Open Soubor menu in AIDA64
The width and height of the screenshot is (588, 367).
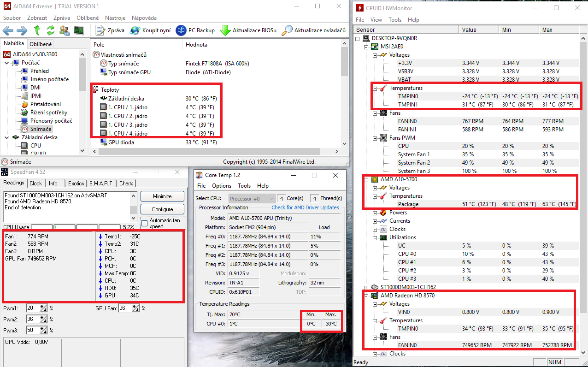click(12, 18)
